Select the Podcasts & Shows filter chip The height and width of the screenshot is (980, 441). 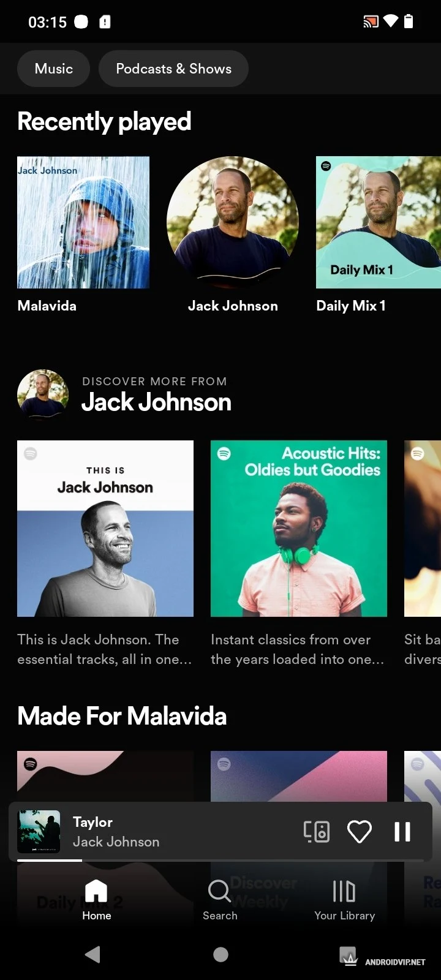173,69
